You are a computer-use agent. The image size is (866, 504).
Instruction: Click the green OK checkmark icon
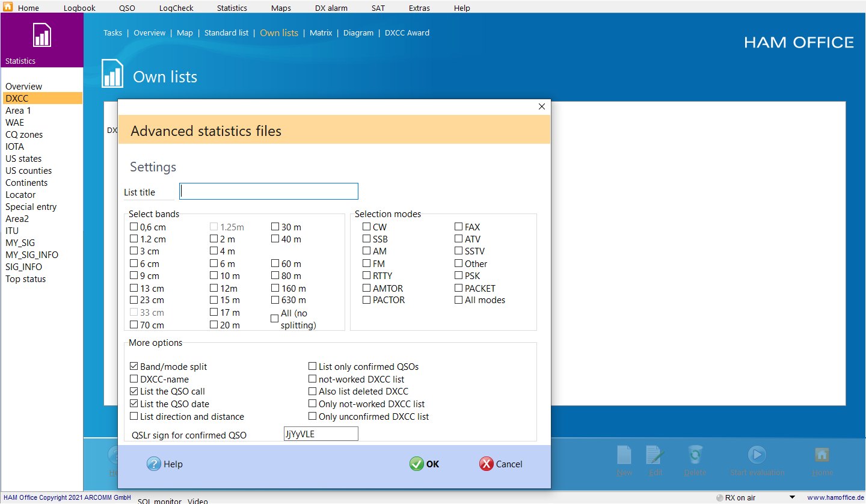(416, 464)
